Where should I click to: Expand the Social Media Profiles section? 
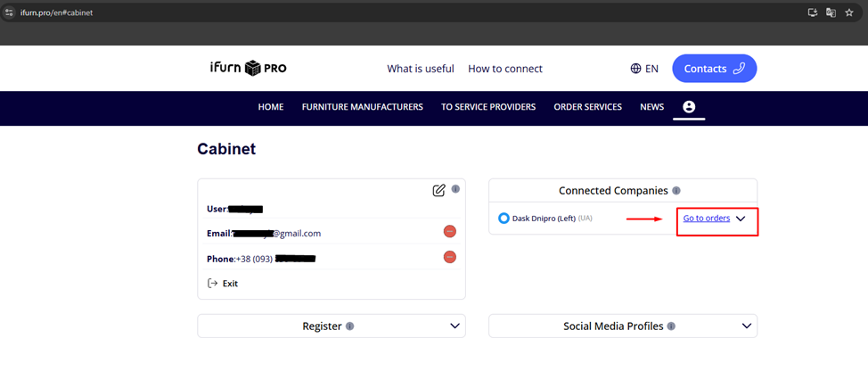(747, 326)
